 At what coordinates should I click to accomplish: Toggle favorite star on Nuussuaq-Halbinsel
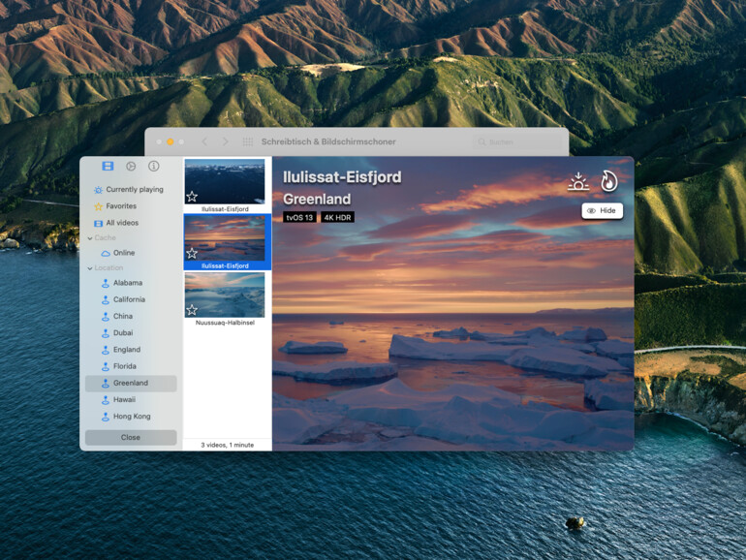(192, 310)
